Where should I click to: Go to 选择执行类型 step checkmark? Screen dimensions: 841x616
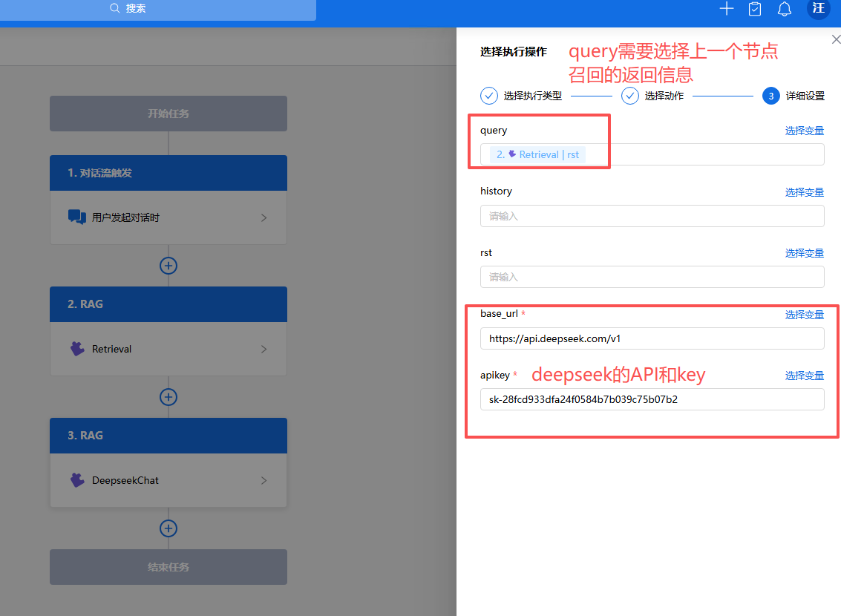click(488, 96)
